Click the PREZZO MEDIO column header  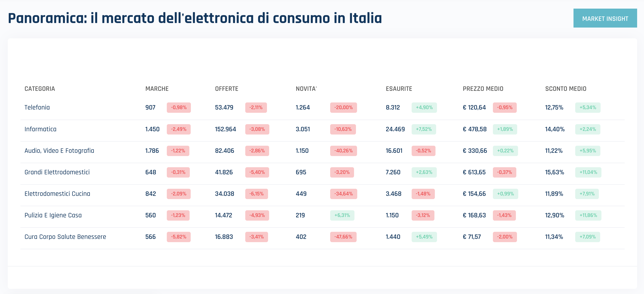483,89
